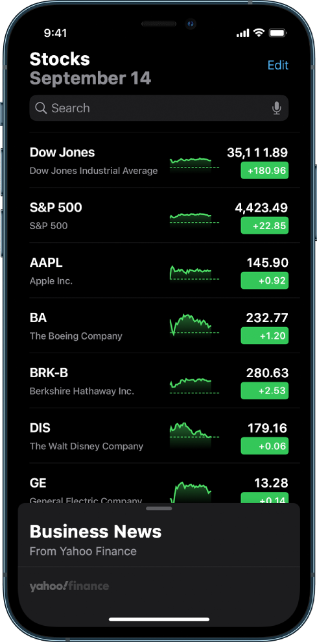This screenshot has height=644, width=317.
Task: Open S&P 500 stock row
Action: coord(159,216)
